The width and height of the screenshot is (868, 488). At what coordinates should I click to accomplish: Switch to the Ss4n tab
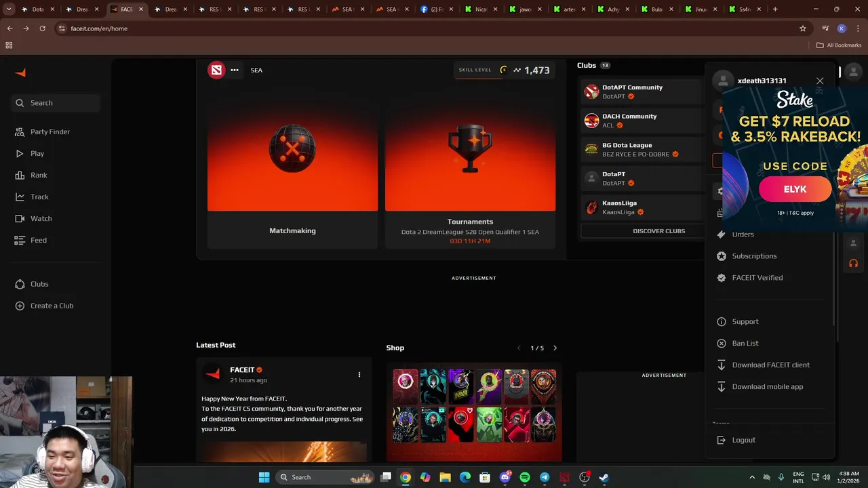coord(746,9)
